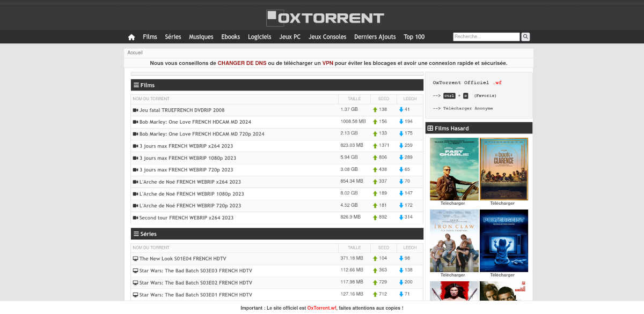Viewport: 644px width, 314px height.
Task: Click camera icon beside Second tour FRENCH WEBRIP
Action: (x=135, y=218)
